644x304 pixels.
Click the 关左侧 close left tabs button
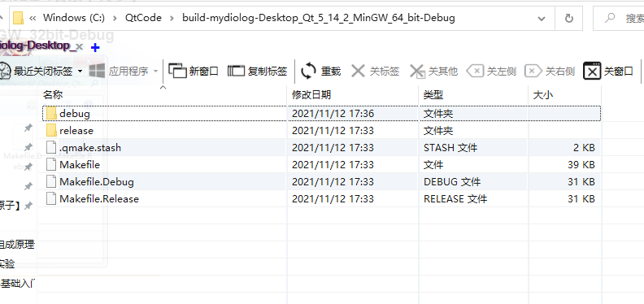pos(491,72)
